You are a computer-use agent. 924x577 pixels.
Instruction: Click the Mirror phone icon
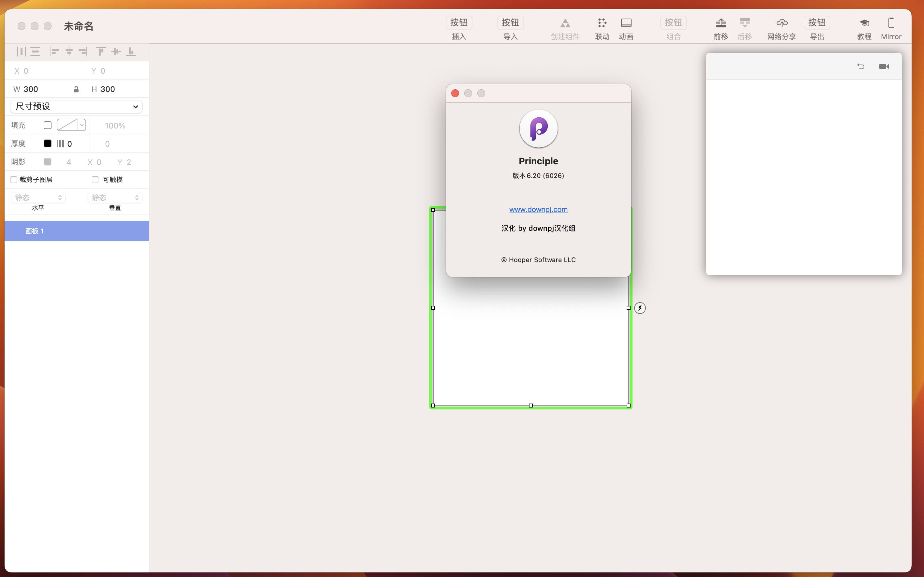click(891, 23)
